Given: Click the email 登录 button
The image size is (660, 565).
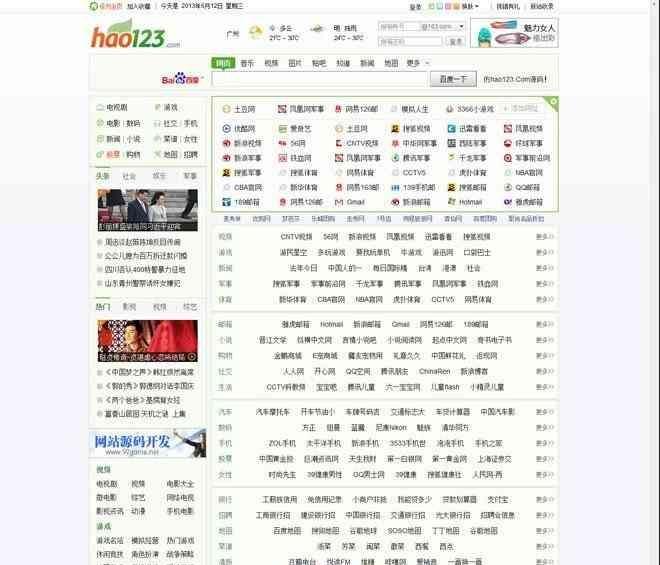Looking at the screenshot, I should coord(455,41).
